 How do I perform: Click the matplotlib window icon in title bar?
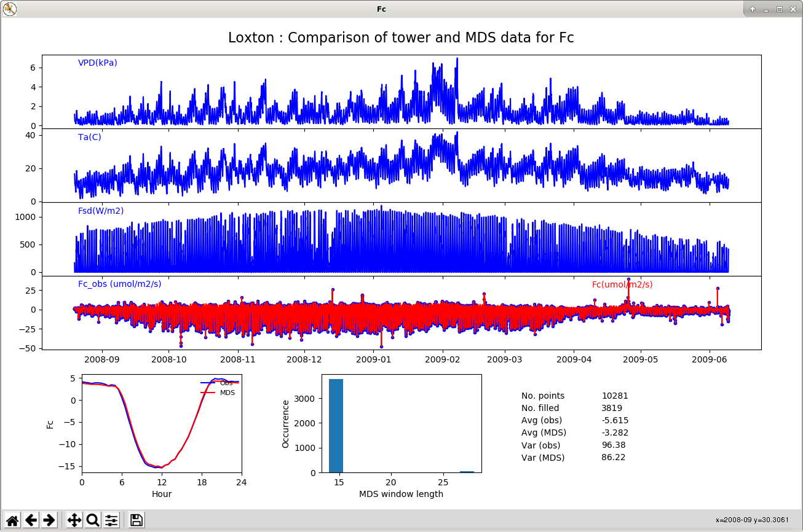(x=9, y=9)
